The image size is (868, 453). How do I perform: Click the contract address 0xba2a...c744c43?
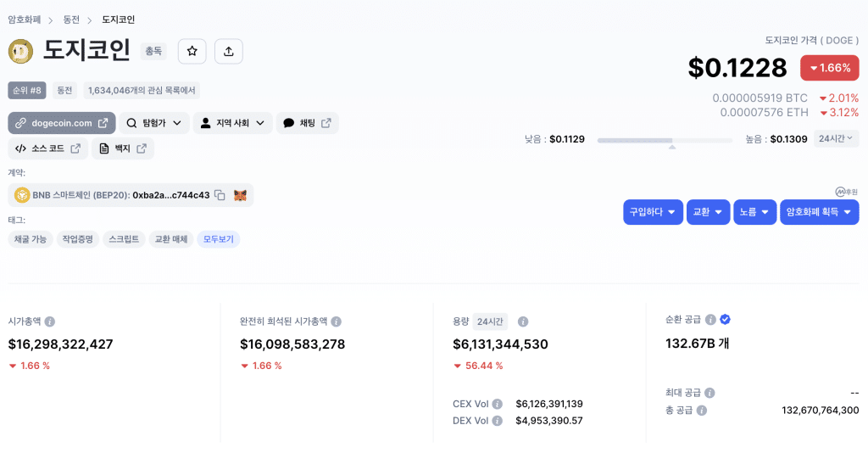(171, 195)
